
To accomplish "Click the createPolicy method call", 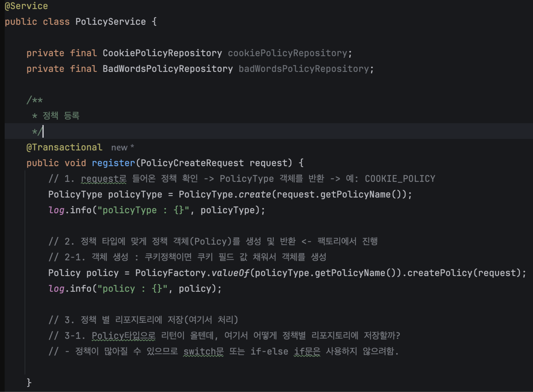I will [440, 273].
